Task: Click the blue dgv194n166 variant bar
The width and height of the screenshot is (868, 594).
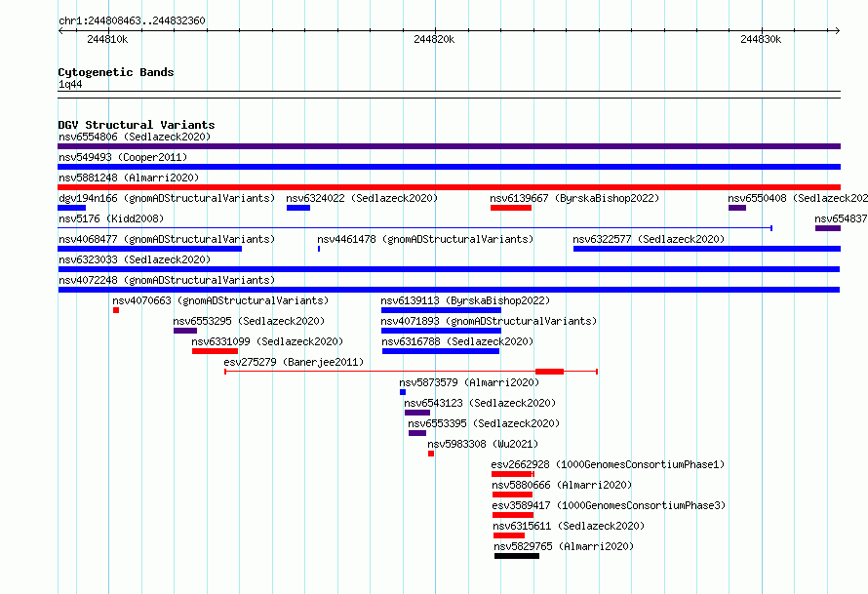Action: click(x=71, y=208)
